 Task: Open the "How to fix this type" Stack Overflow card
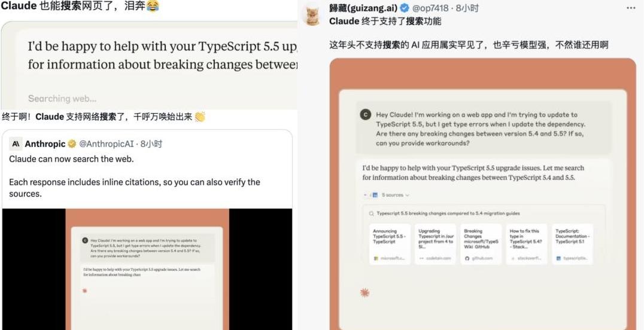(x=527, y=245)
